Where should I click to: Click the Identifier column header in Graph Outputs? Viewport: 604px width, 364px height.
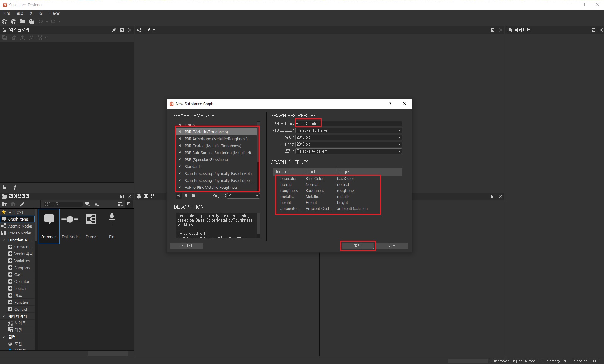coord(288,172)
